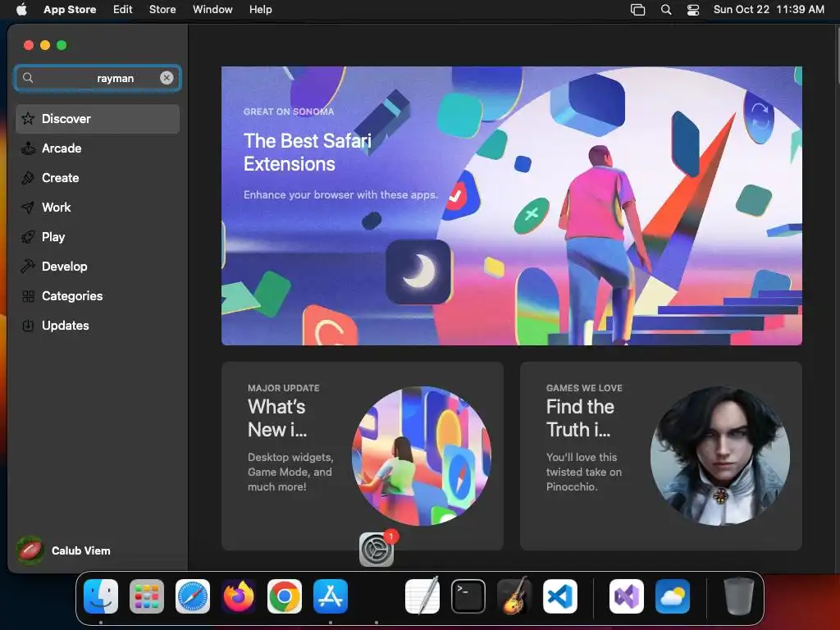Browse the Categories section
The width and height of the screenshot is (840, 630).
tap(98, 295)
